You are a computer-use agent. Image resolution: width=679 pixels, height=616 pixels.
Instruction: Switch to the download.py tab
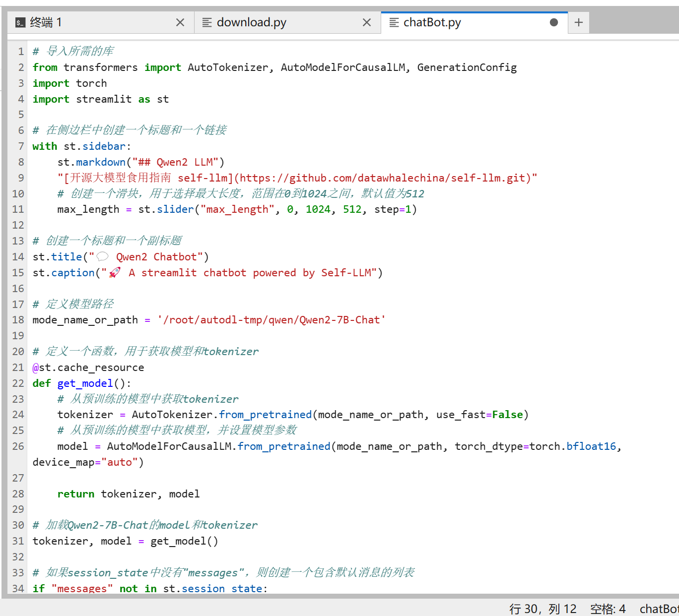(252, 22)
